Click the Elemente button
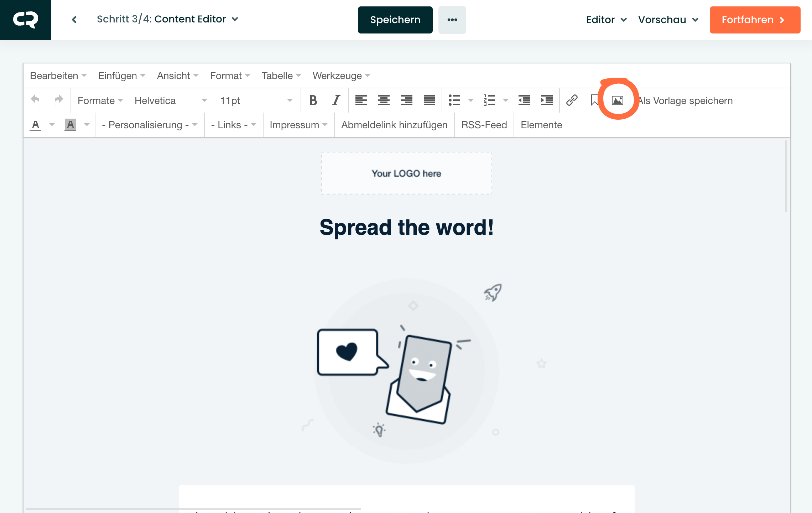 (541, 125)
